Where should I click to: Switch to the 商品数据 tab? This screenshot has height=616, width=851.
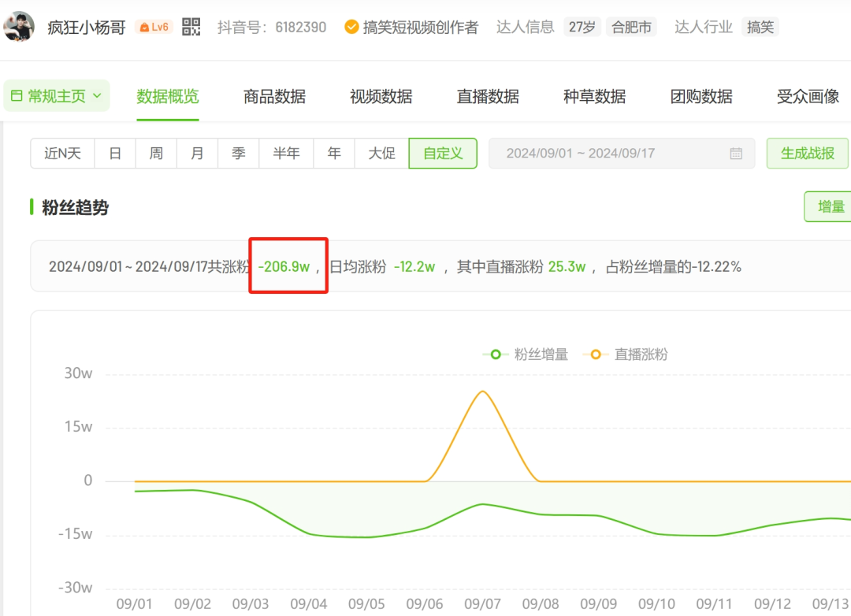click(x=274, y=97)
